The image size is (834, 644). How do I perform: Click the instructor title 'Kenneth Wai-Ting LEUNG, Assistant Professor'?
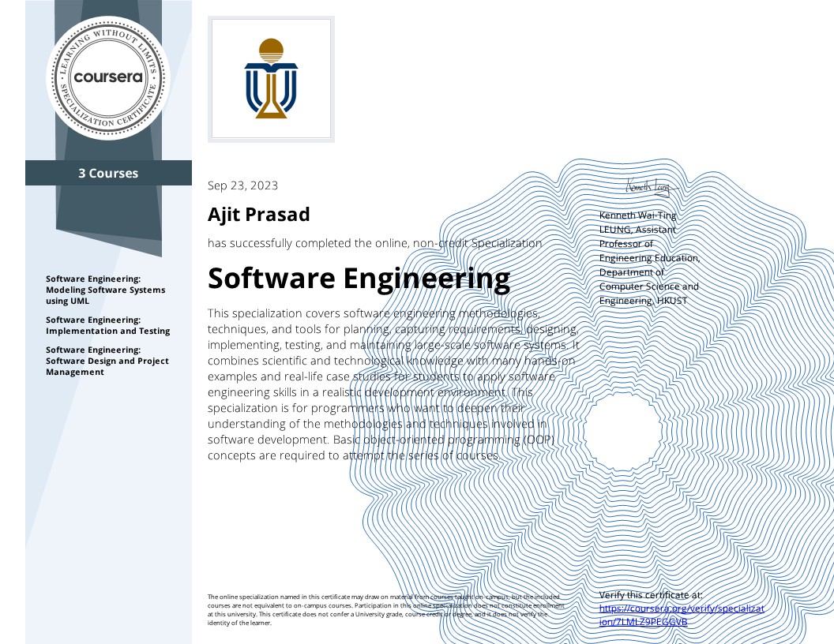tap(649, 258)
